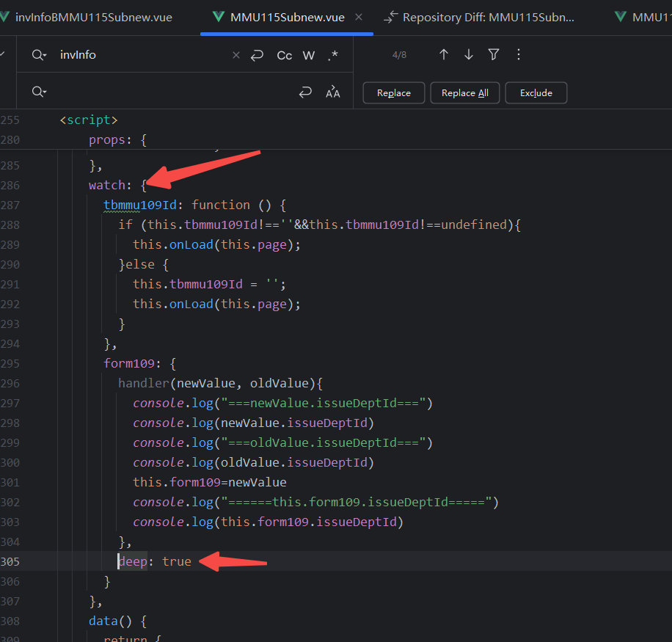Click the Replace button
This screenshot has width=672, height=642.
(394, 93)
